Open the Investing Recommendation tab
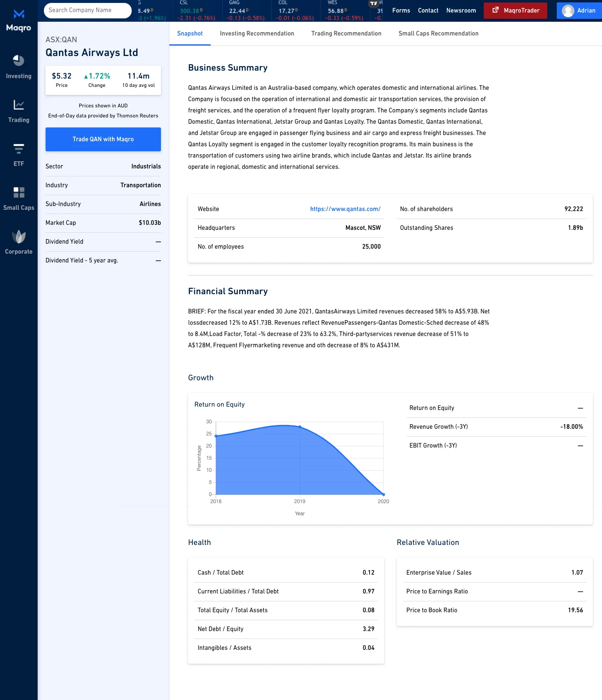The height and width of the screenshot is (700, 602). (x=257, y=33)
